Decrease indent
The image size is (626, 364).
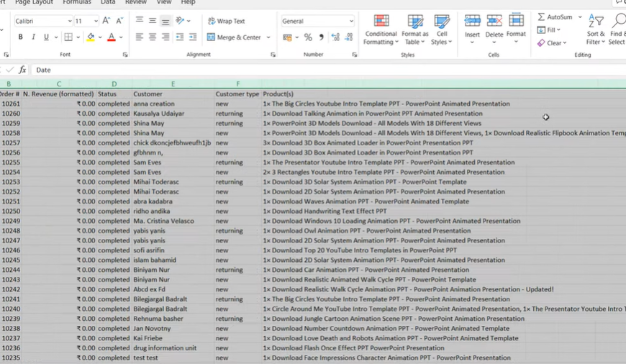coord(180,37)
